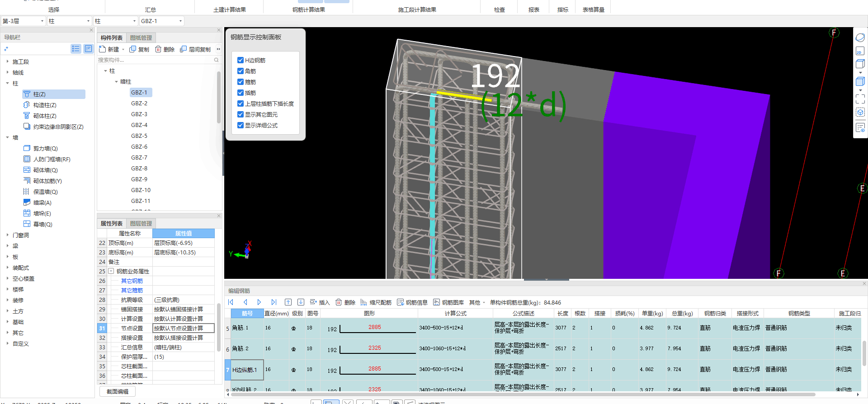Open the display settings eye list icon

(x=860, y=128)
